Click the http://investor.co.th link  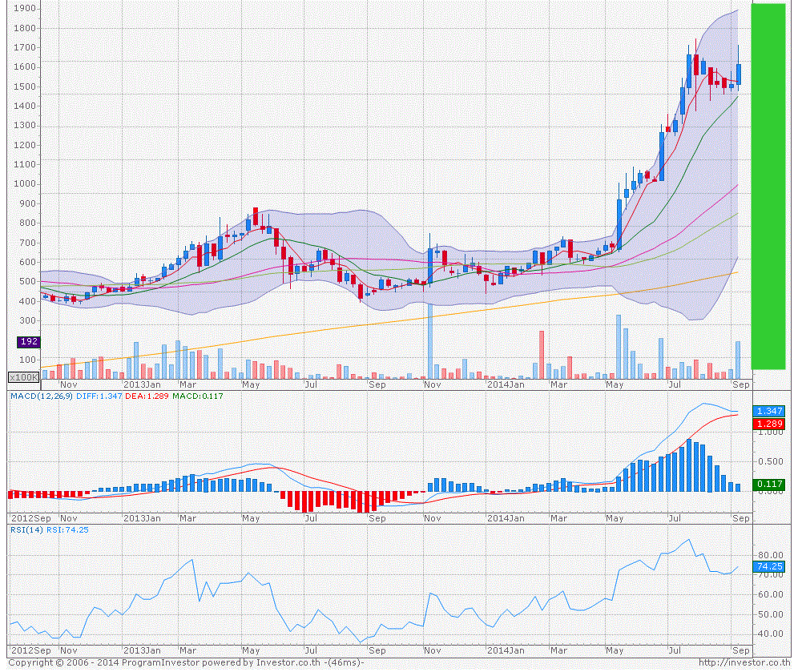click(744, 662)
